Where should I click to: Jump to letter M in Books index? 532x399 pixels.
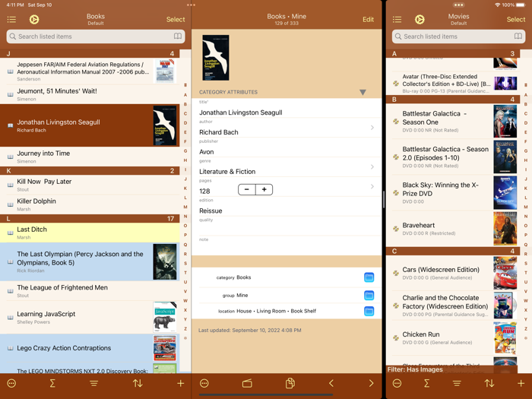185,207
